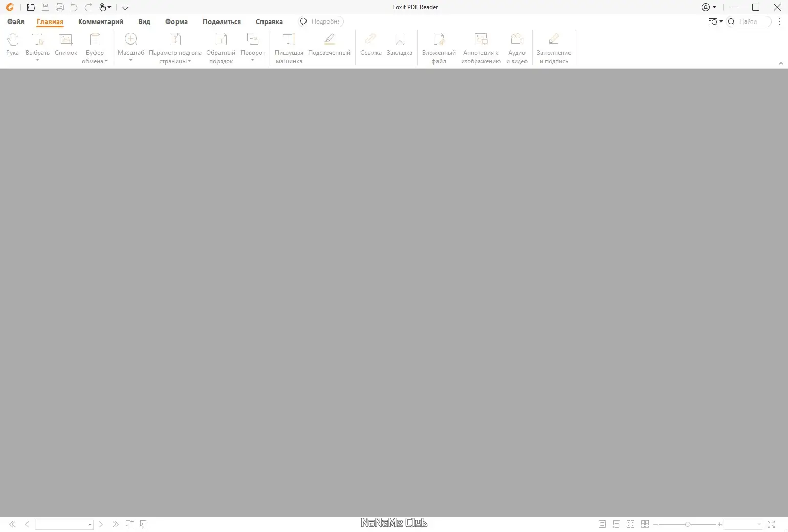The width and height of the screenshot is (788, 532).
Task: Expand the Поворот rotation dropdown
Action: tap(252, 60)
